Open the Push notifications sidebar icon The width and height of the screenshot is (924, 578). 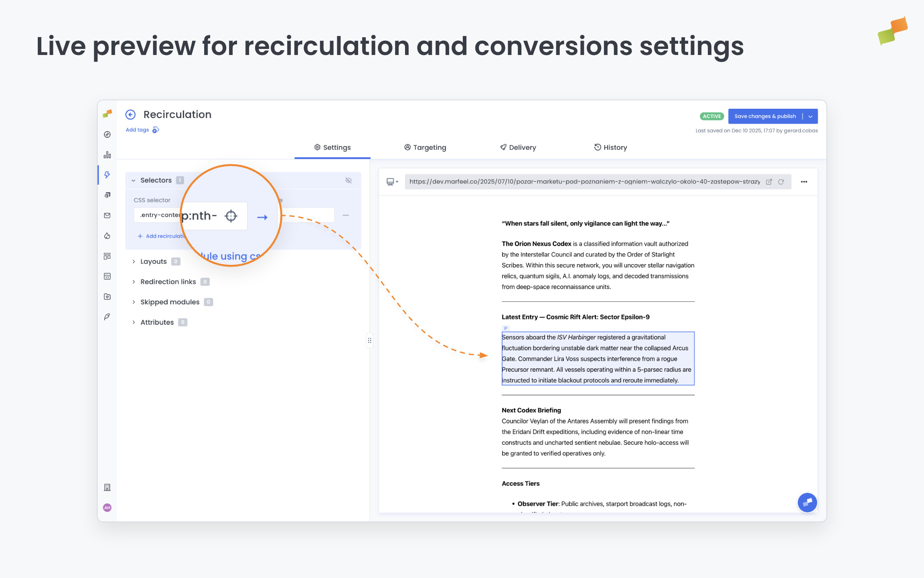[x=107, y=195]
